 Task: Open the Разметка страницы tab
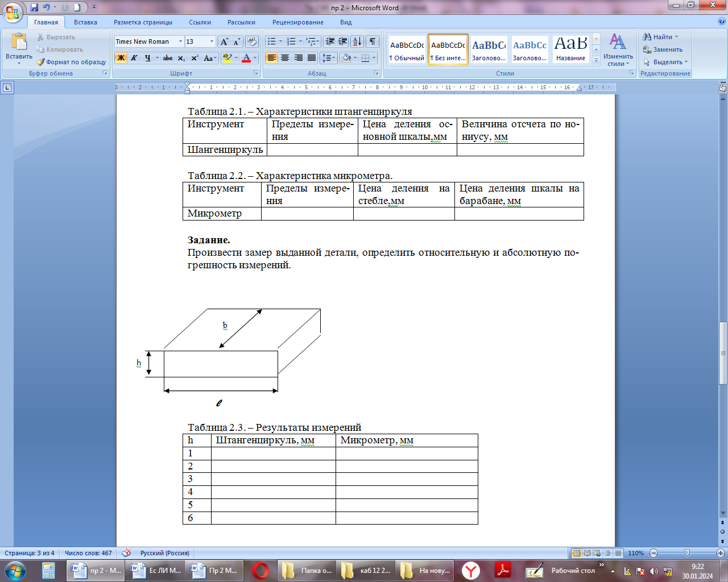click(143, 22)
